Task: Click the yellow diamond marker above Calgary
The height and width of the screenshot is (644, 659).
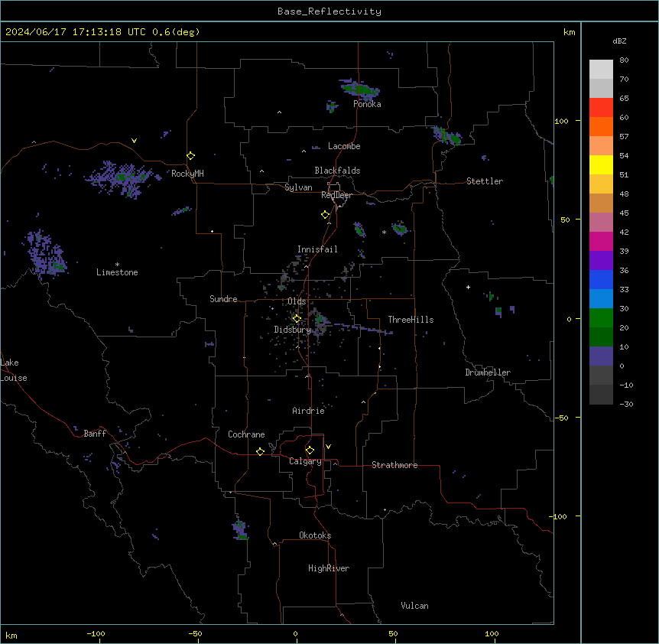Action: point(310,450)
